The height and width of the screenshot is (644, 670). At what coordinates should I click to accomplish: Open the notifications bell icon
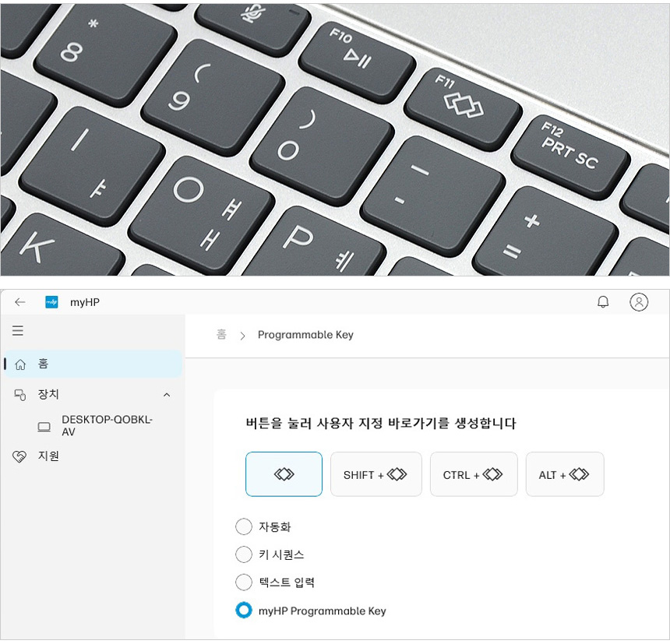[603, 302]
